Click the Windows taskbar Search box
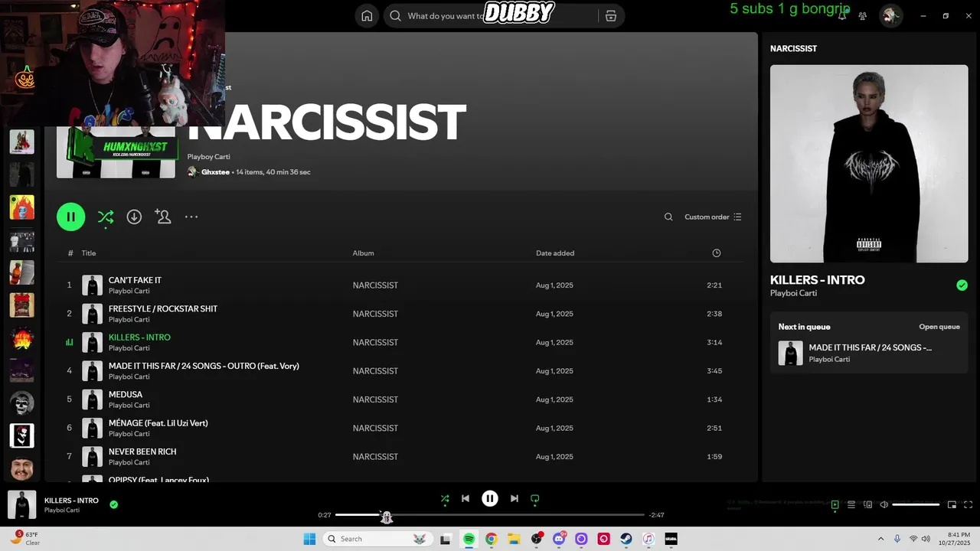 [377, 539]
